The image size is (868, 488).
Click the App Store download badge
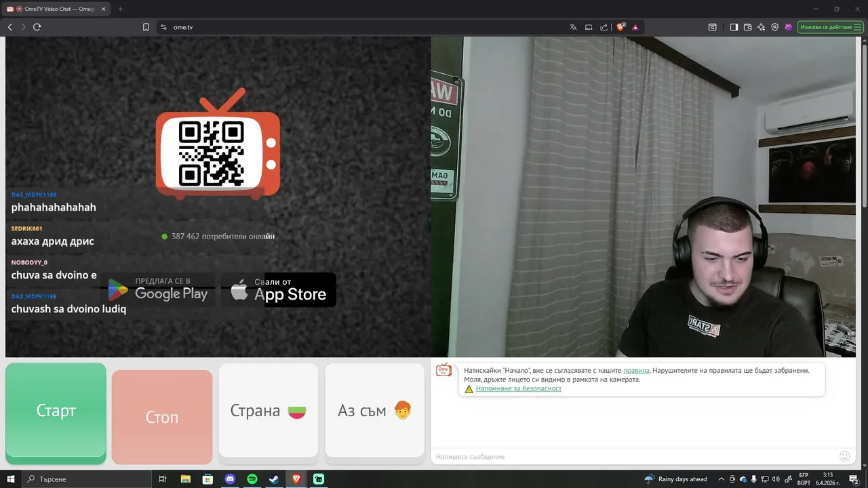pos(279,290)
